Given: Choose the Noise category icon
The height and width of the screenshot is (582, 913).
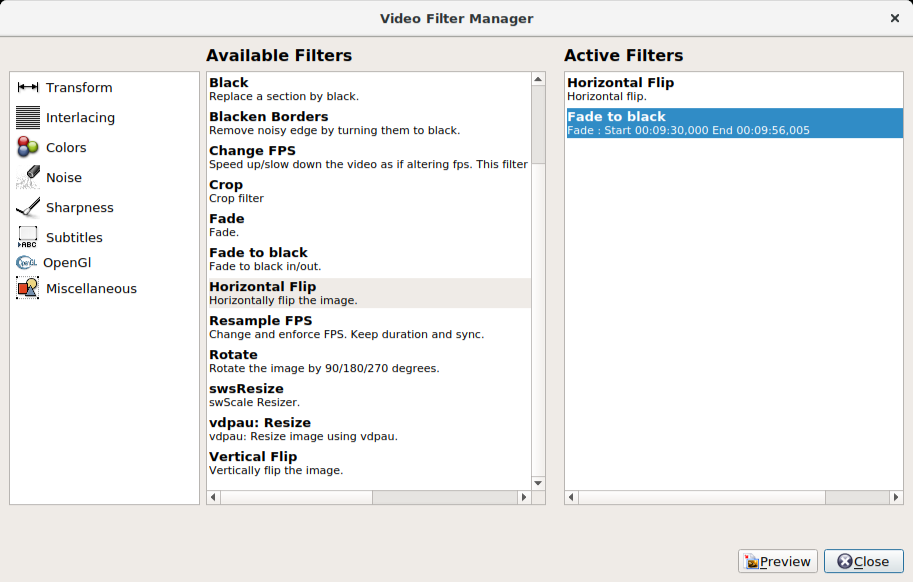Looking at the screenshot, I should (28, 178).
